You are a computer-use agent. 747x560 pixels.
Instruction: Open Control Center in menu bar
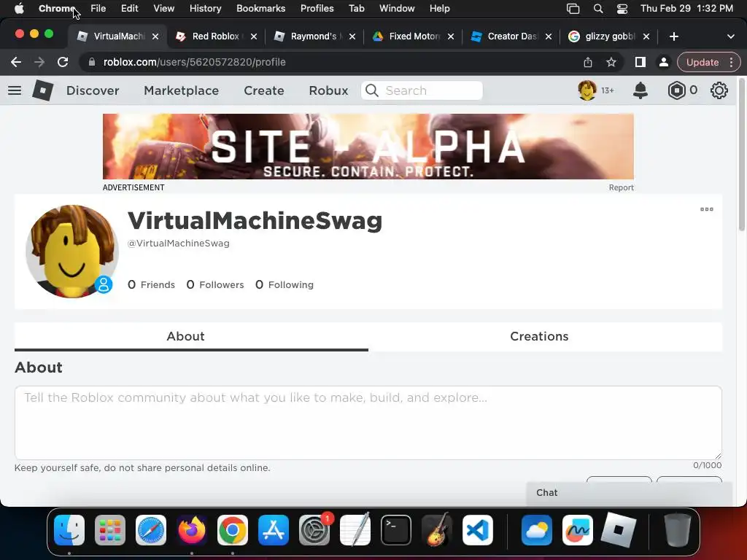pyautogui.click(x=622, y=9)
